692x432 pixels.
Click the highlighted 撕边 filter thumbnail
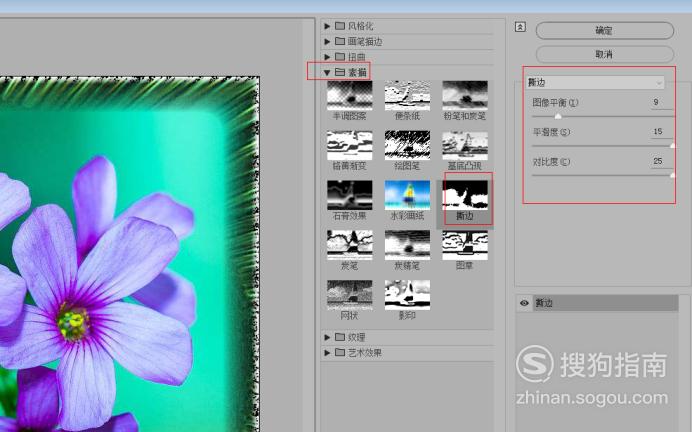tap(465, 195)
